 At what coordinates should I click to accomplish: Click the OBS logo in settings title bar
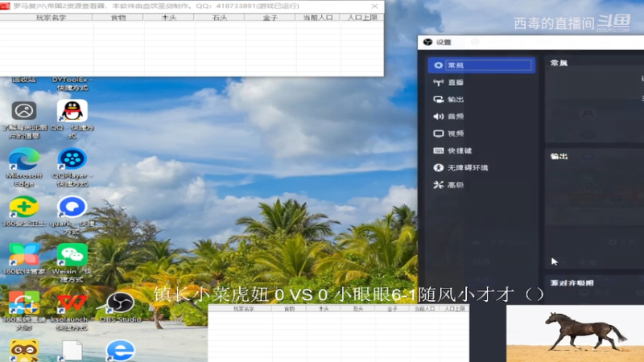(427, 42)
